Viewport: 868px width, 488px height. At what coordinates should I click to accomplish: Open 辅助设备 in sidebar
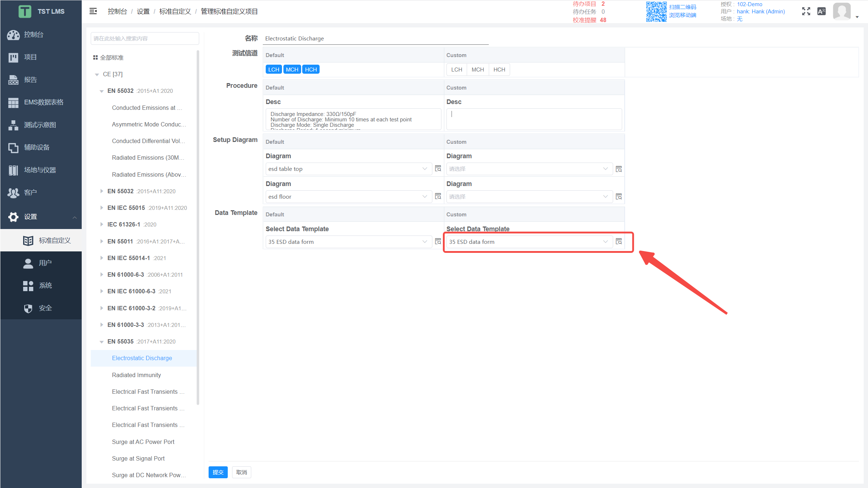41,147
